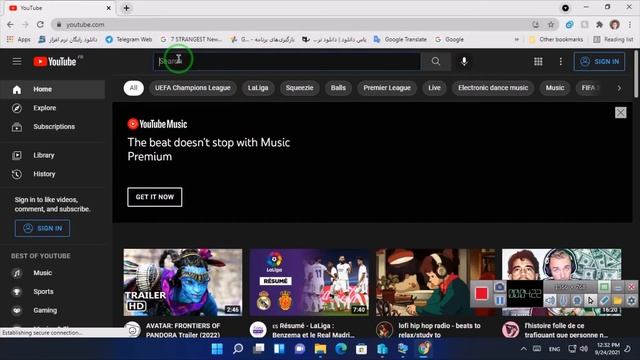Select the Electronic dance music chip

coord(493,88)
